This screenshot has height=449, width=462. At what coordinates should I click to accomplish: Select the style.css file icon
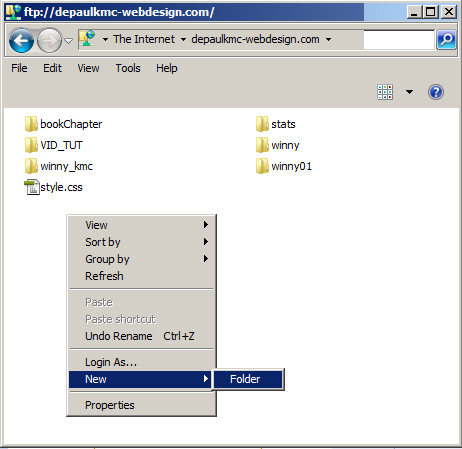[x=32, y=187]
